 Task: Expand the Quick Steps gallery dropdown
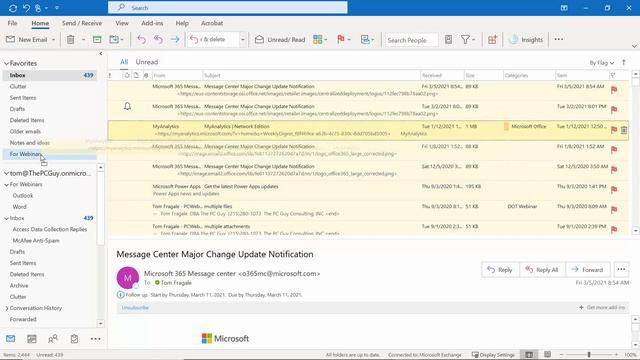242,40
